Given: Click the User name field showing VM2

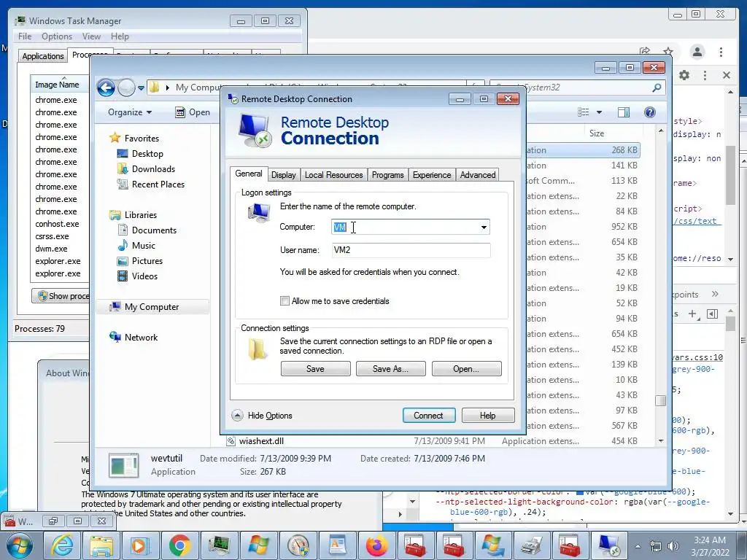Looking at the screenshot, I should pyautogui.click(x=411, y=250).
